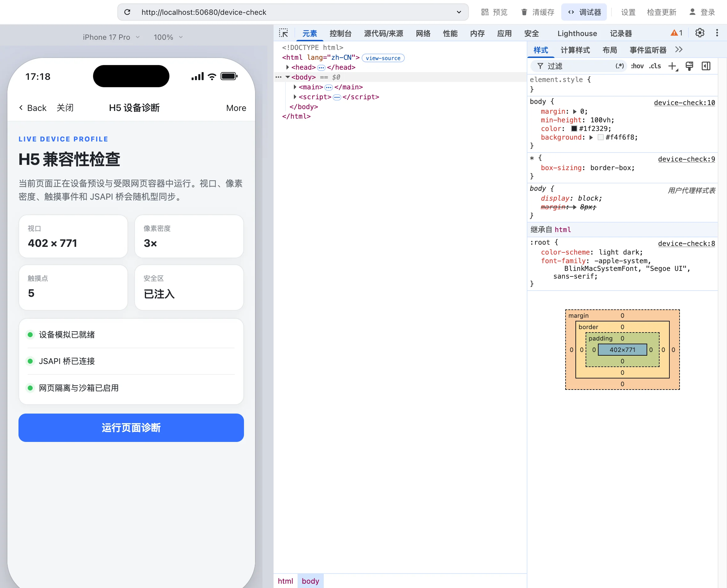Switch to the 控制台 console tab
Image resolution: width=727 pixels, height=588 pixels.
[x=340, y=34]
